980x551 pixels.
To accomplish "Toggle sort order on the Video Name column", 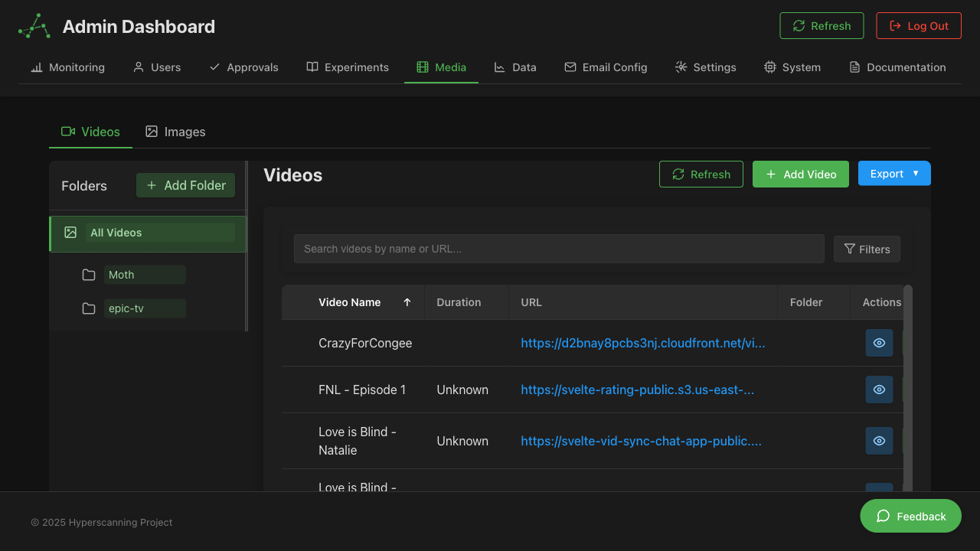I will (407, 302).
